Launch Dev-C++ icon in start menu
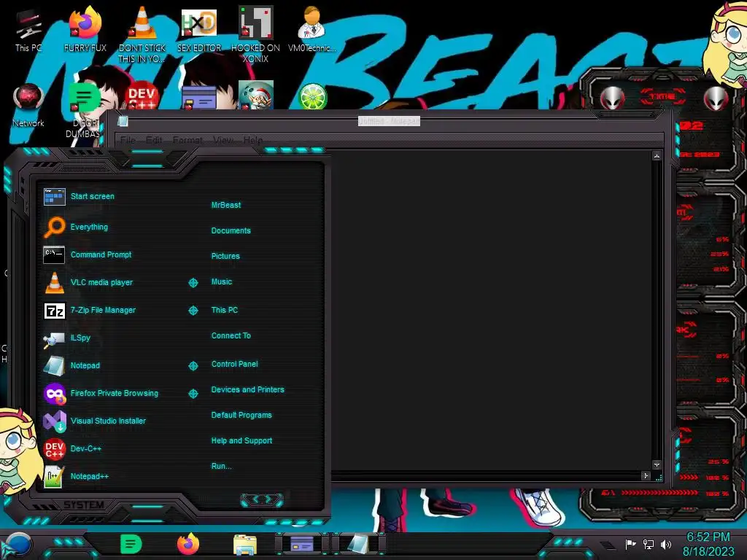The height and width of the screenshot is (560, 747). coord(54,448)
